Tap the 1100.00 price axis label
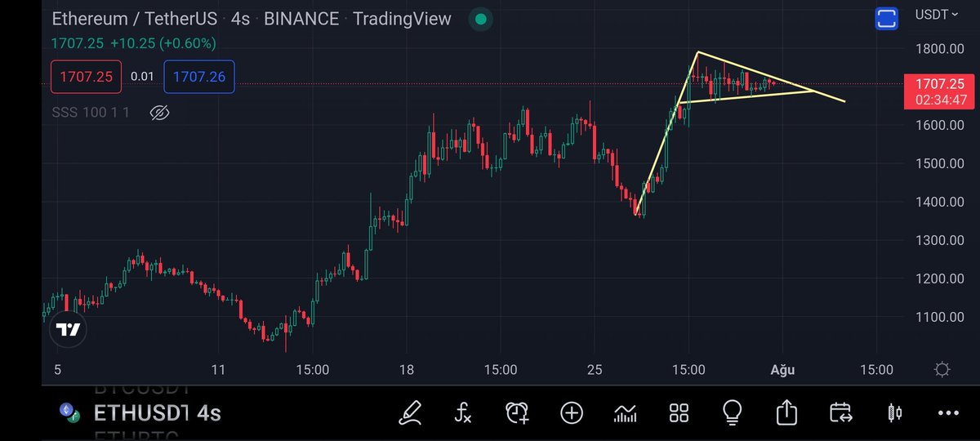Image resolution: width=980 pixels, height=441 pixels. [x=939, y=317]
